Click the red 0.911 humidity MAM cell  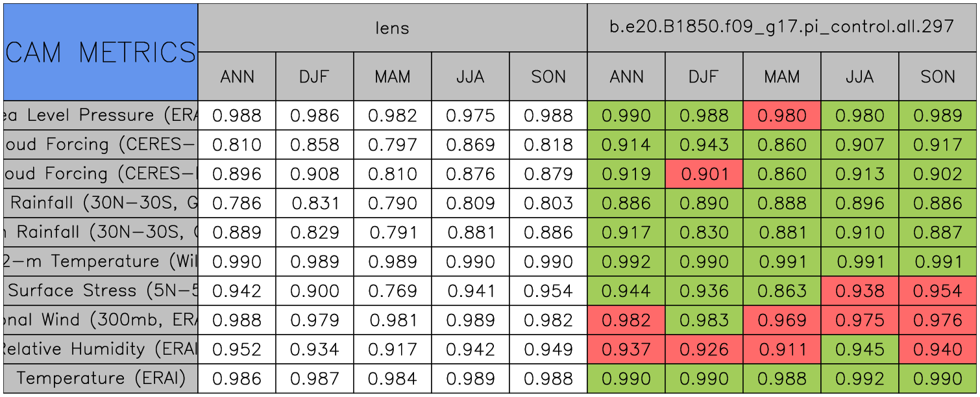pos(781,350)
